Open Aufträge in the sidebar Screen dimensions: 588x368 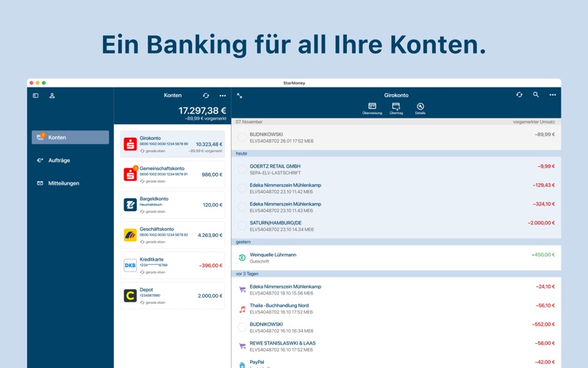point(70,160)
